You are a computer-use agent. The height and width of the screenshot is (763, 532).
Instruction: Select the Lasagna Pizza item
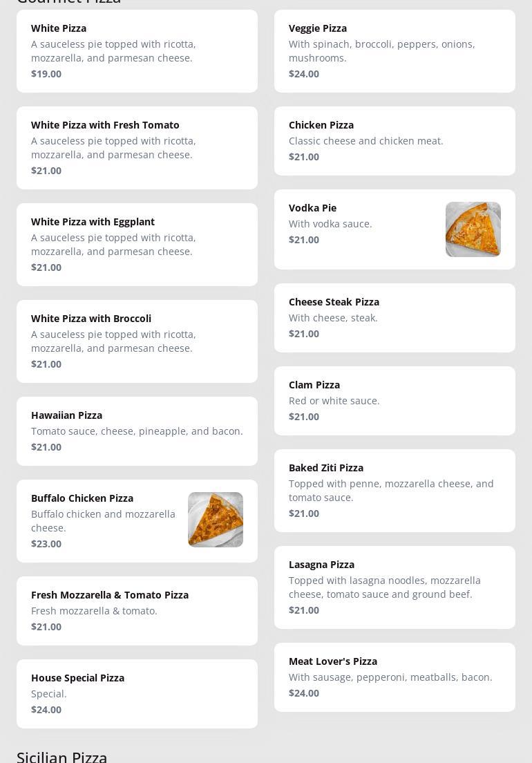395,587
